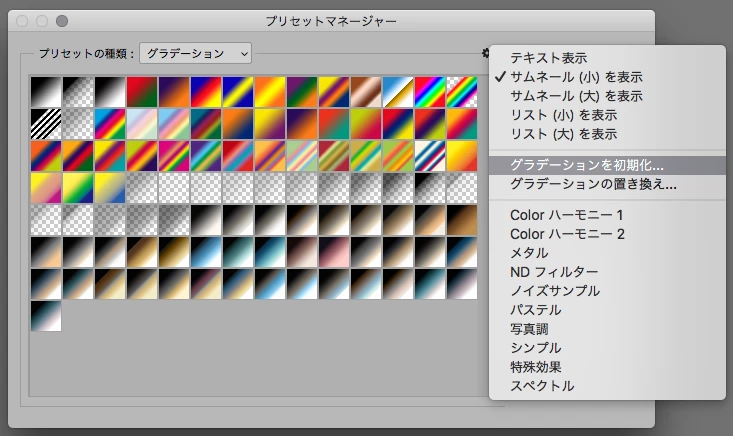Select the blue-red-yellow gradient thumbnail

click(206, 92)
